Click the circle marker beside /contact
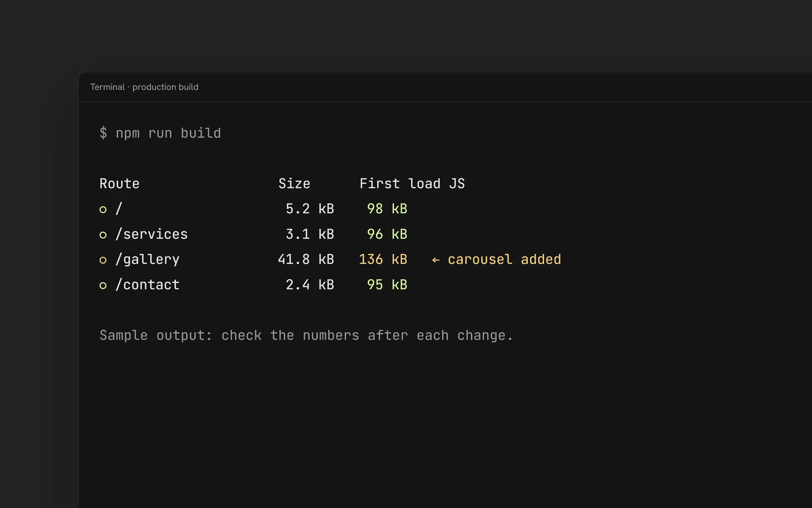 (103, 285)
